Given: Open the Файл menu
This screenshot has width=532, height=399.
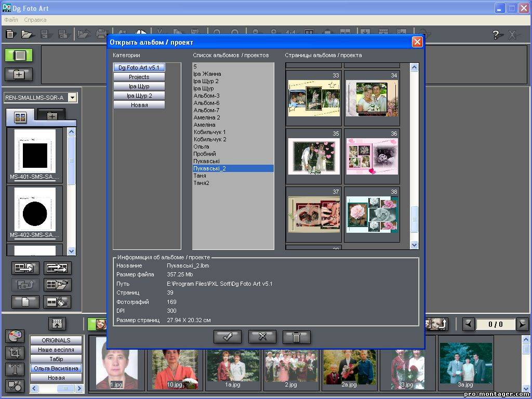Looking at the screenshot, I should click(11, 20).
